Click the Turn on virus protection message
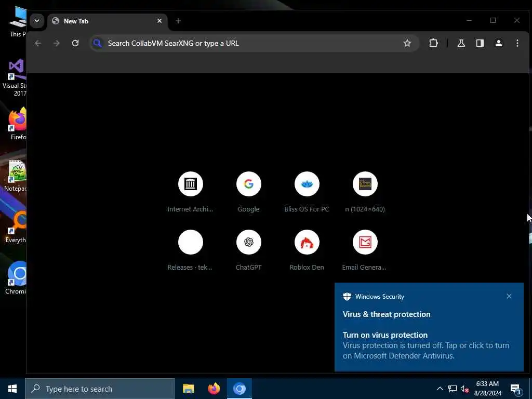 [x=426, y=345]
